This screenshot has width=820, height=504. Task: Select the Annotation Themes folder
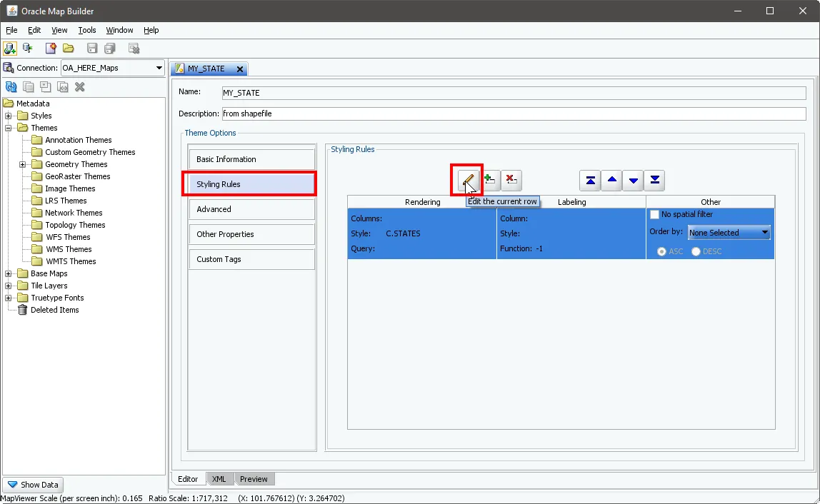coord(71,140)
